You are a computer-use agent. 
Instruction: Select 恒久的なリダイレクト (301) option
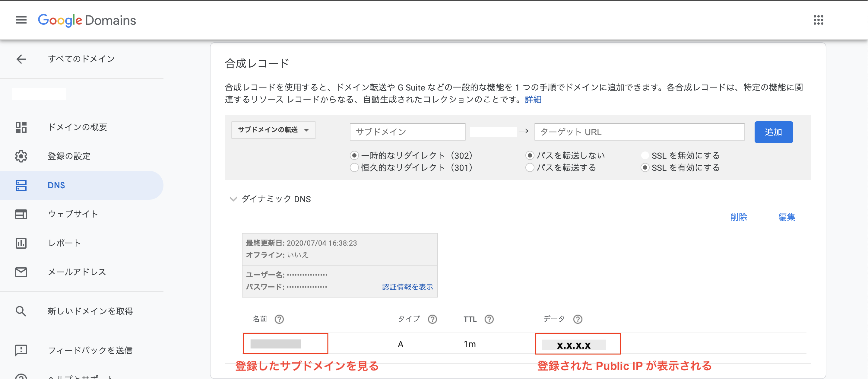tap(354, 167)
